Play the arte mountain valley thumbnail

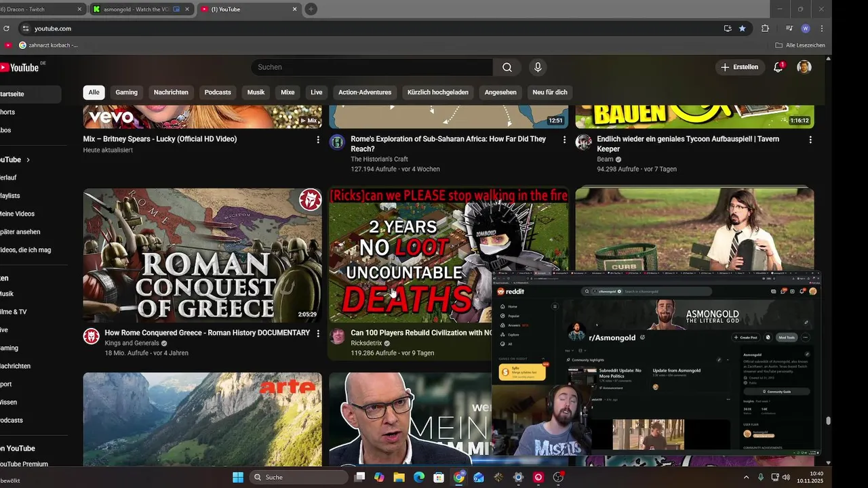pos(203,419)
